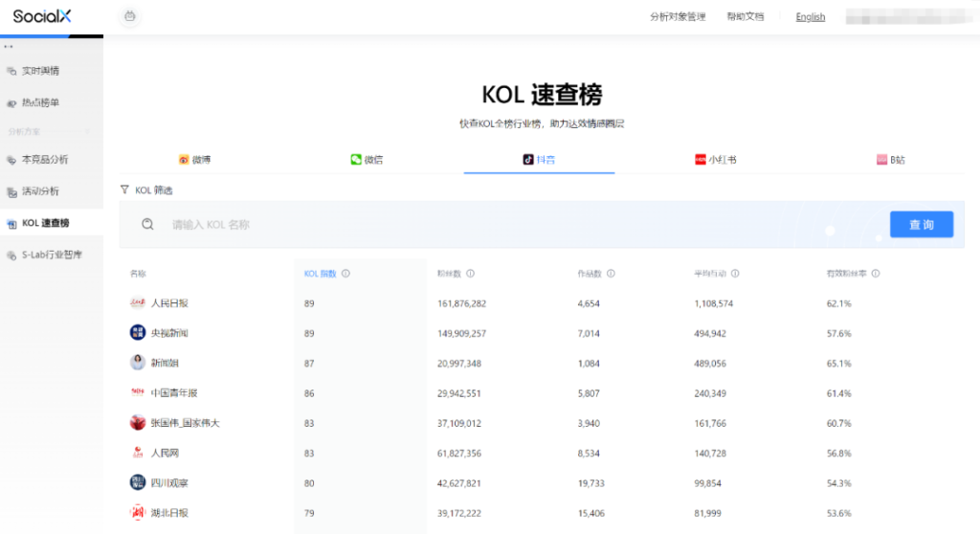The width and height of the screenshot is (980, 534).
Task: Switch to the B站 tab
Action: point(891,160)
